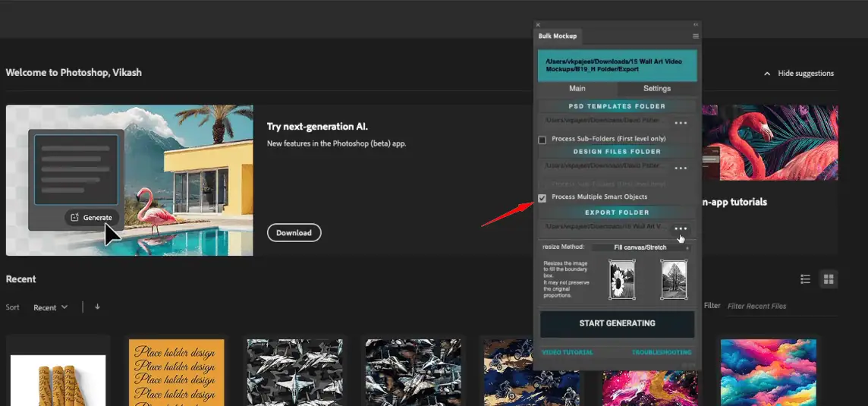Browse for Export folder via ellipsis

click(x=681, y=228)
